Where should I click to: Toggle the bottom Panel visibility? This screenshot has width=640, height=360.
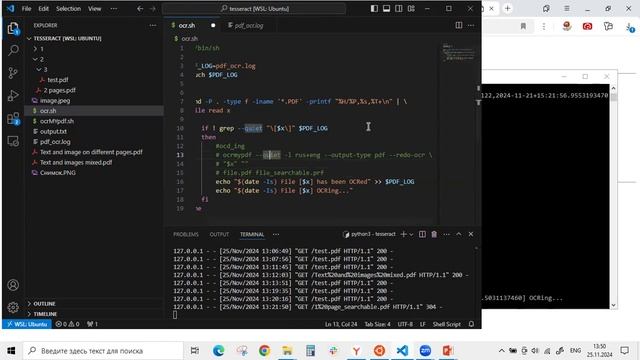point(387,9)
